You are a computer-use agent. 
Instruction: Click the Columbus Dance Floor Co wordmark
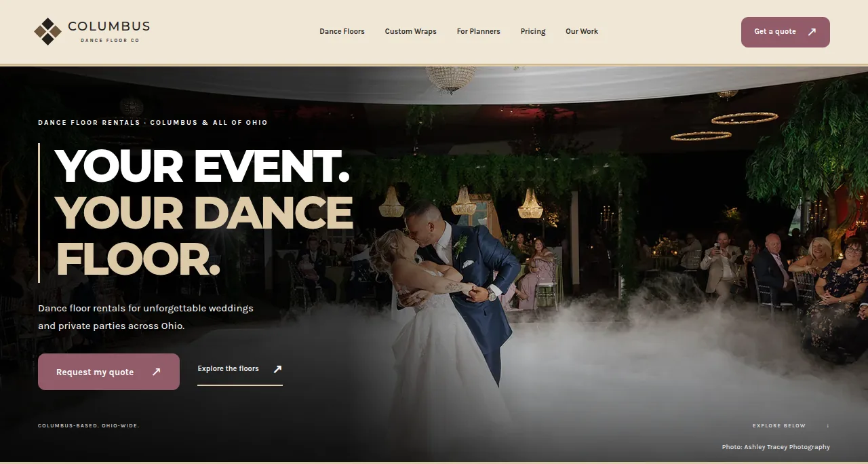109,31
